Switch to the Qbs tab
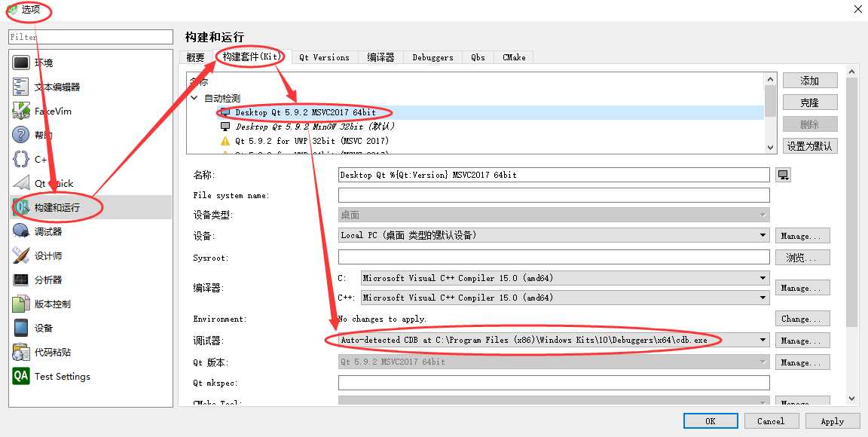 coord(478,57)
